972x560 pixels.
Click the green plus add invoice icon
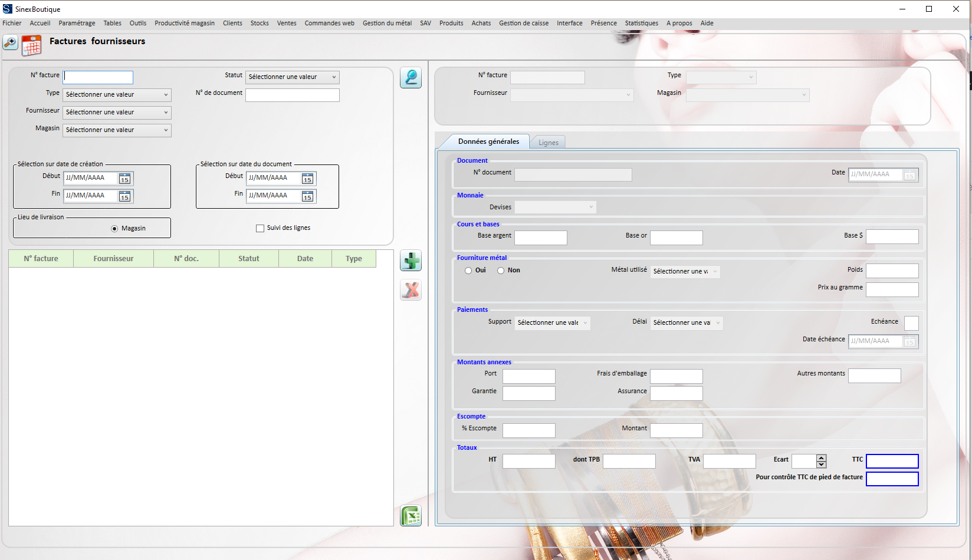(x=411, y=261)
